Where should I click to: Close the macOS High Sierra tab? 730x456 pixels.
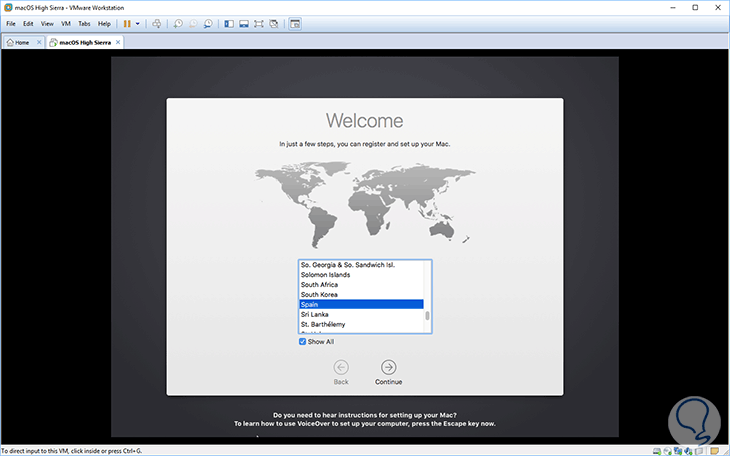pos(118,42)
